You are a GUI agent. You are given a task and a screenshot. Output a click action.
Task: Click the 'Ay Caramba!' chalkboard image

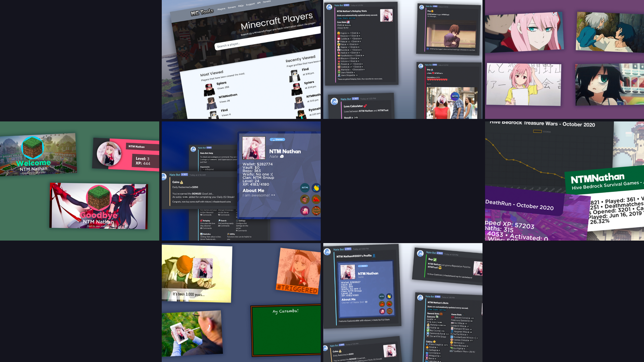click(286, 330)
